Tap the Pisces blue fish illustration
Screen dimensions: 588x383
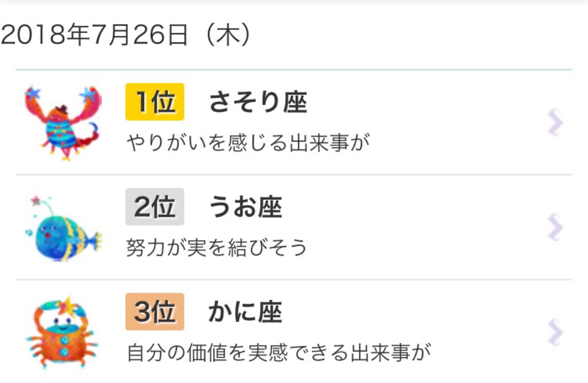[x=63, y=228]
